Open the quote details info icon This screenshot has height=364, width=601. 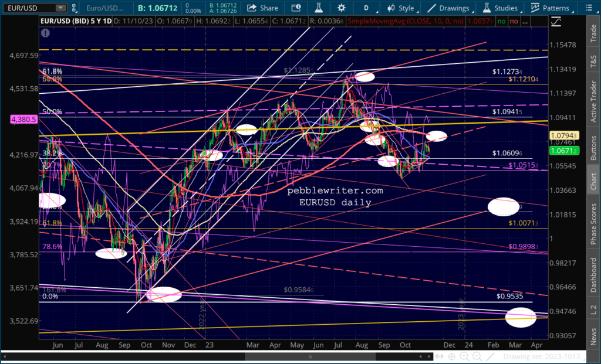296,8
